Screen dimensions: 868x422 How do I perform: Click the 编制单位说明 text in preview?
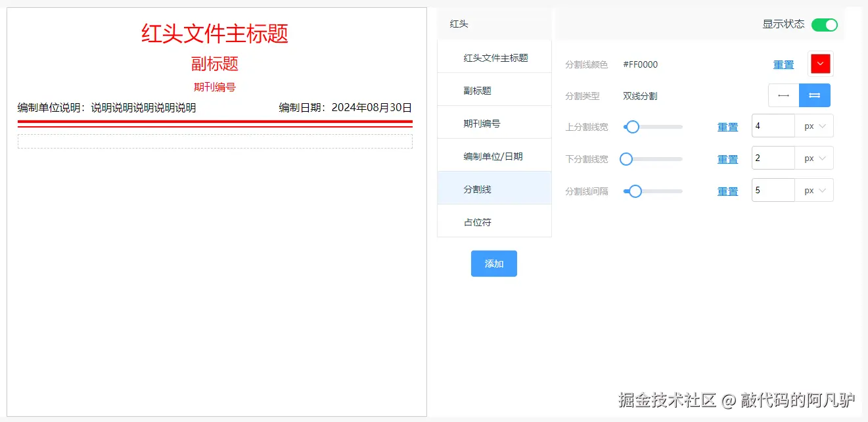tap(107, 108)
